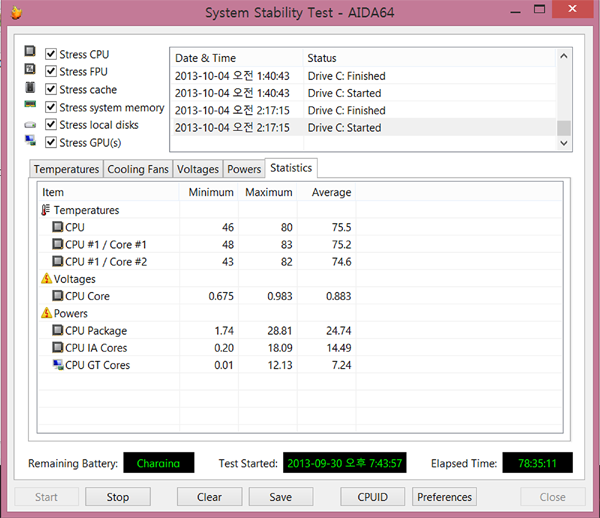Click the warning icon next to Powers
Viewport: 600px width, 518px height.
coord(46,313)
